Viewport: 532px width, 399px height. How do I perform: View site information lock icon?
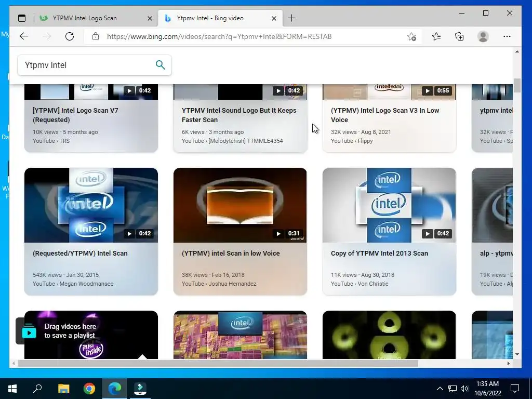tap(96, 36)
